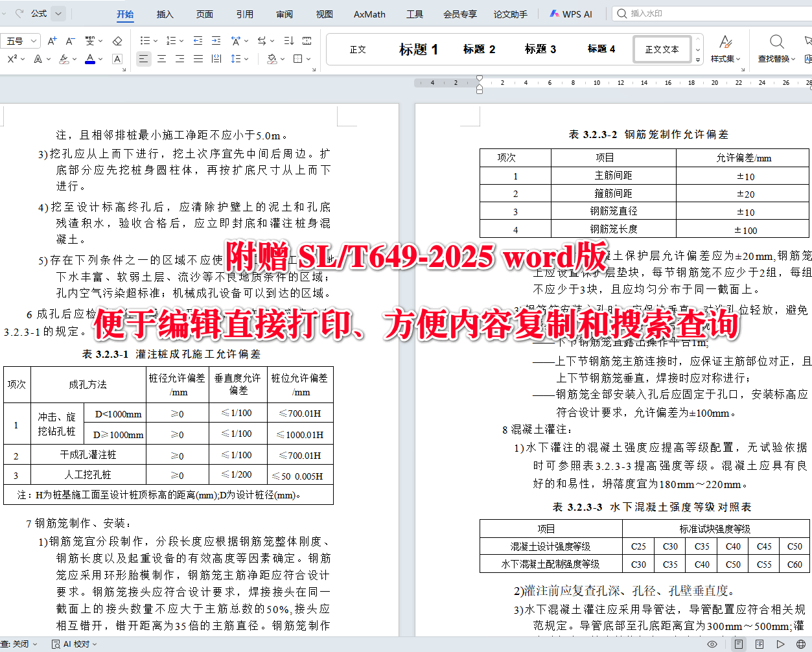The width and height of the screenshot is (812, 652).
Task: Open the Style Set (样式集) icon
Action: (x=726, y=43)
